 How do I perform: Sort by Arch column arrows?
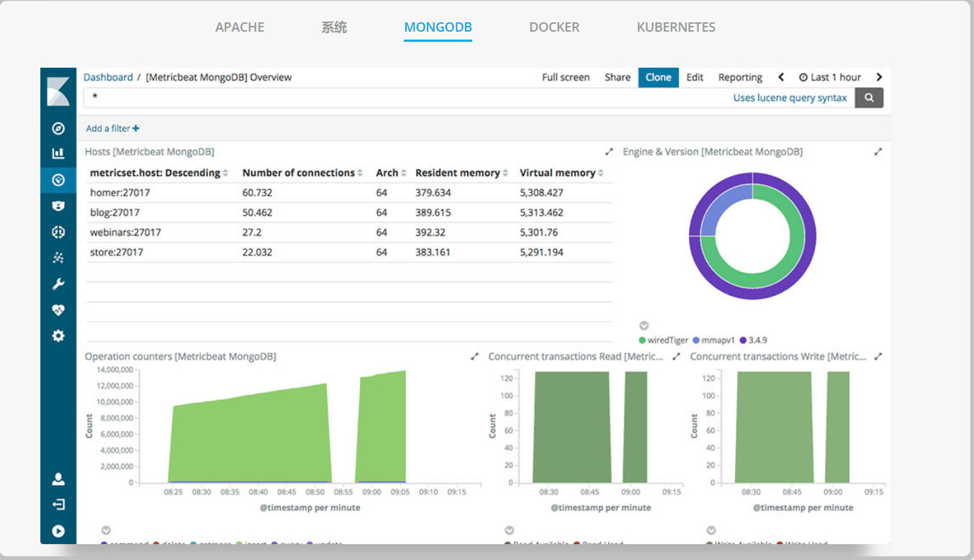pyautogui.click(x=404, y=173)
